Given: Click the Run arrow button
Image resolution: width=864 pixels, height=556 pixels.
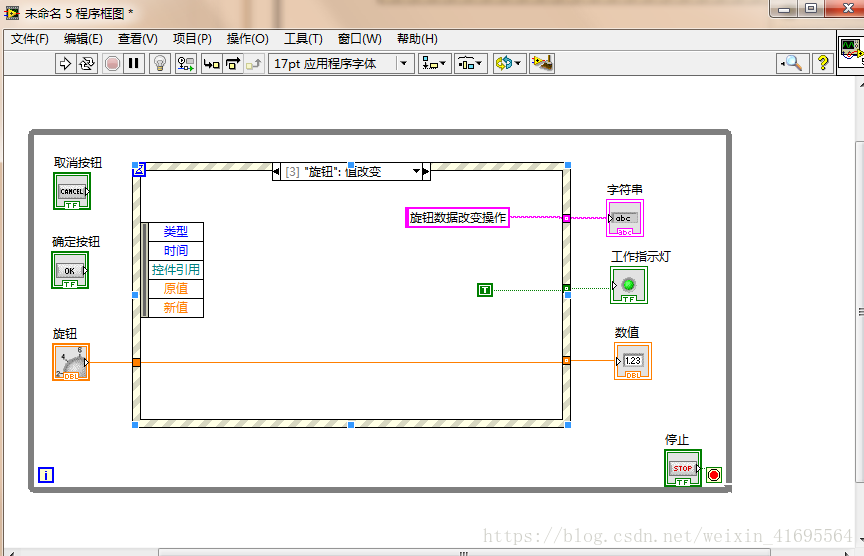Looking at the screenshot, I should click(x=66, y=63).
